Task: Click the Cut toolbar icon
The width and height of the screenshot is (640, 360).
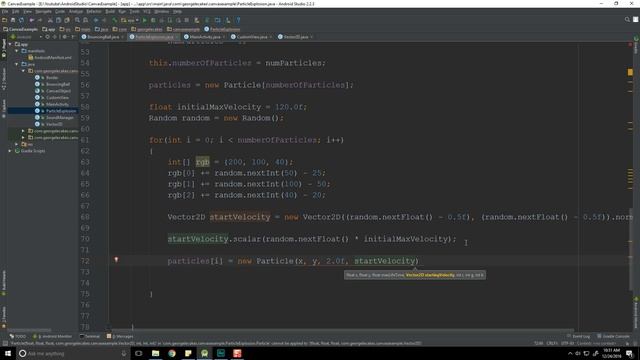Action: (50, 20)
